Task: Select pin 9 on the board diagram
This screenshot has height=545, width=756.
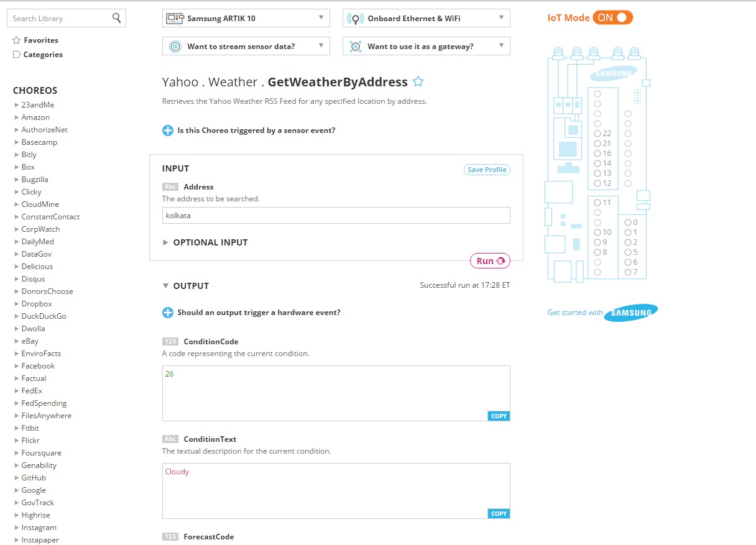Action: pos(597,242)
